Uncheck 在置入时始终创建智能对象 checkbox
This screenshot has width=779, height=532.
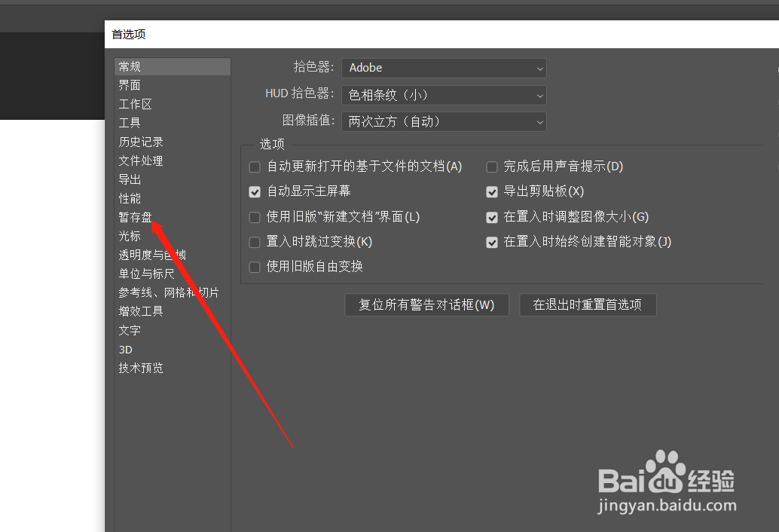[x=492, y=243]
